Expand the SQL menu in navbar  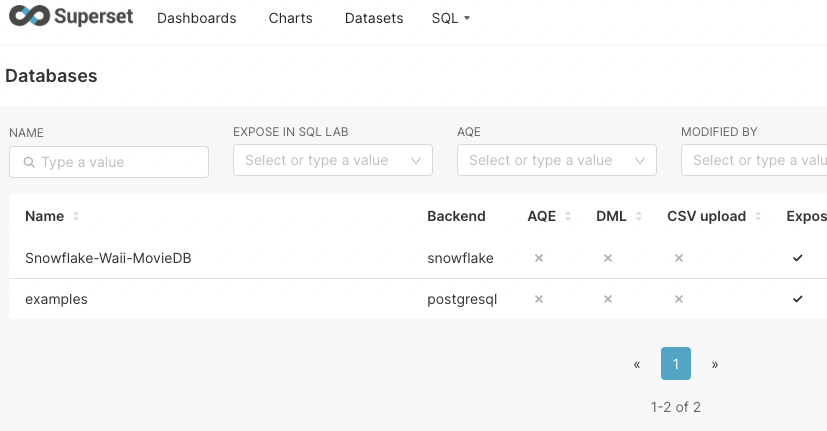tap(450, 18)
